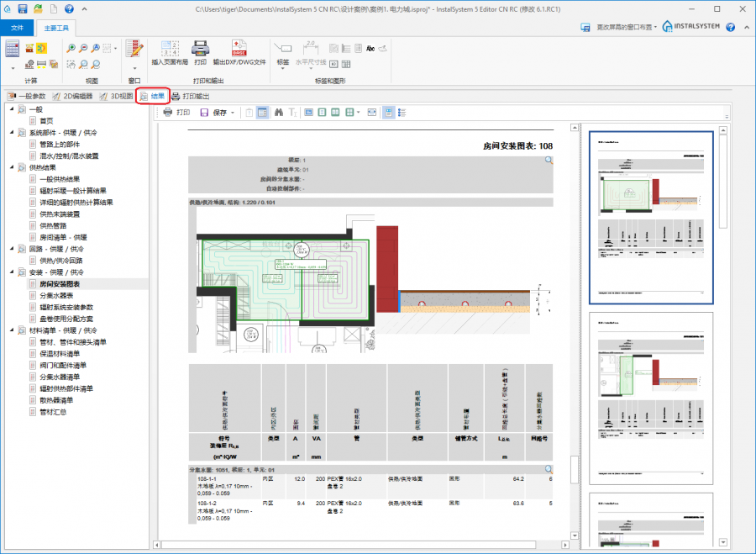Image resolution: width=756 pixels, height=554 pixels.
Task: Click the zoom in magnifier in 视图 group
Action: click(x=71, y=48)
